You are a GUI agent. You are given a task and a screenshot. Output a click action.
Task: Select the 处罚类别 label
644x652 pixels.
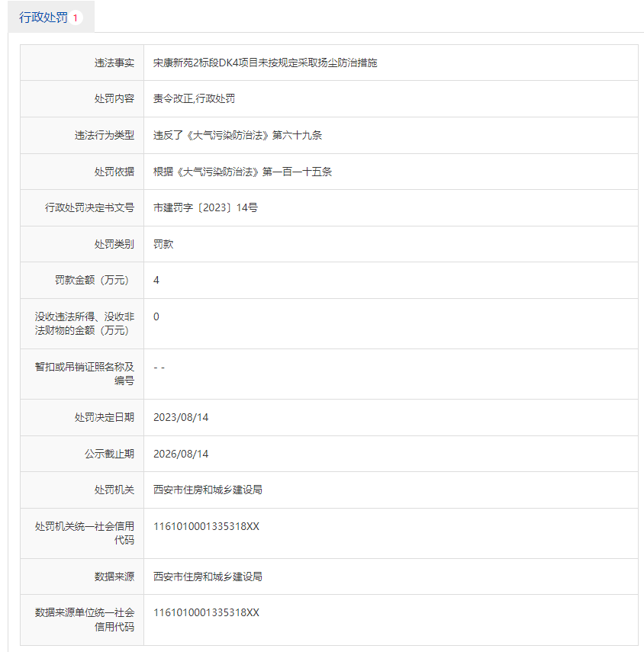click(x=114, y=244)
